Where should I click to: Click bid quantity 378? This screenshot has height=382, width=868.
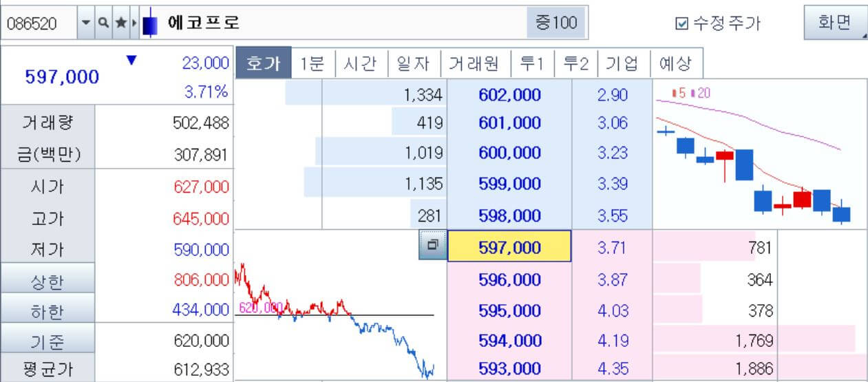(760, 311)
